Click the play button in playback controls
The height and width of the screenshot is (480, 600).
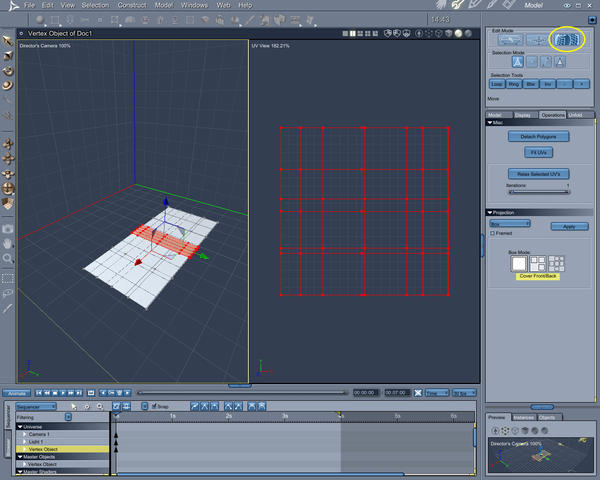point(63,393)
